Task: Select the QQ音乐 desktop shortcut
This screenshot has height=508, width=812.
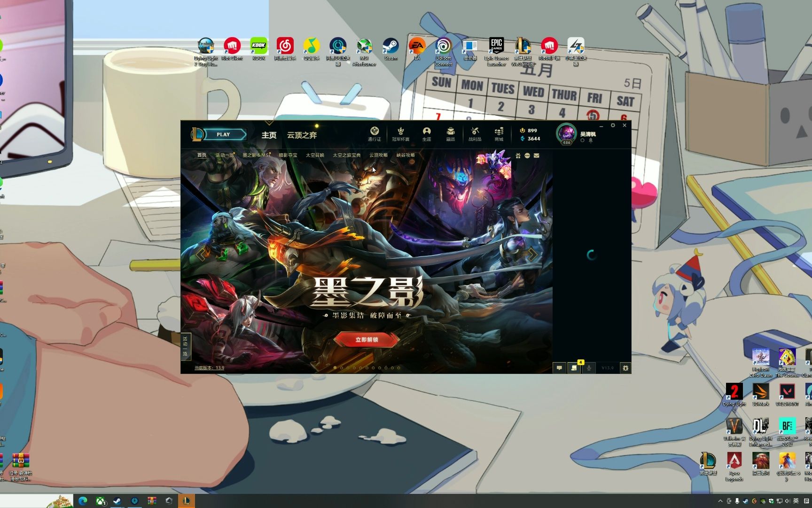Action: (x=311, y=49)
